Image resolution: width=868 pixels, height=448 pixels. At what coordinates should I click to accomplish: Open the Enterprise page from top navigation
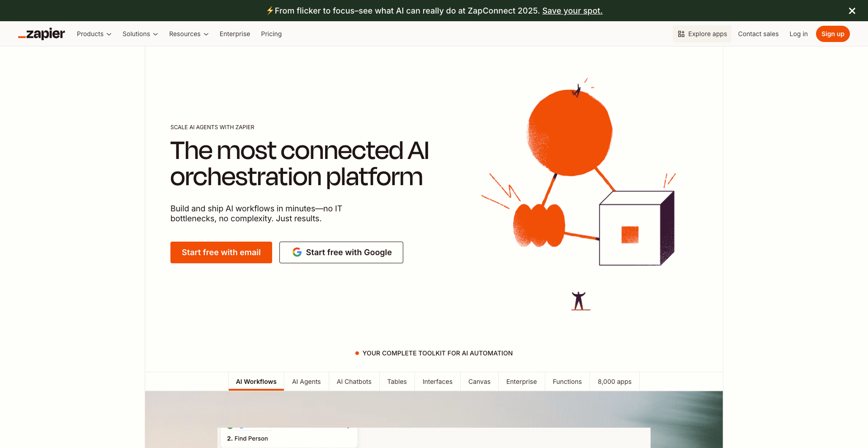click(235, 34)
